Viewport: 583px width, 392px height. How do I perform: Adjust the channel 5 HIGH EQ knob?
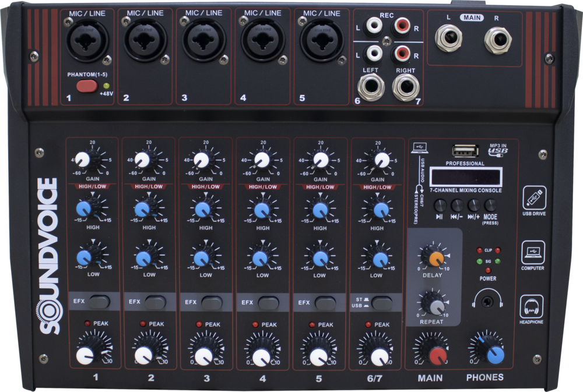(320, 210)
